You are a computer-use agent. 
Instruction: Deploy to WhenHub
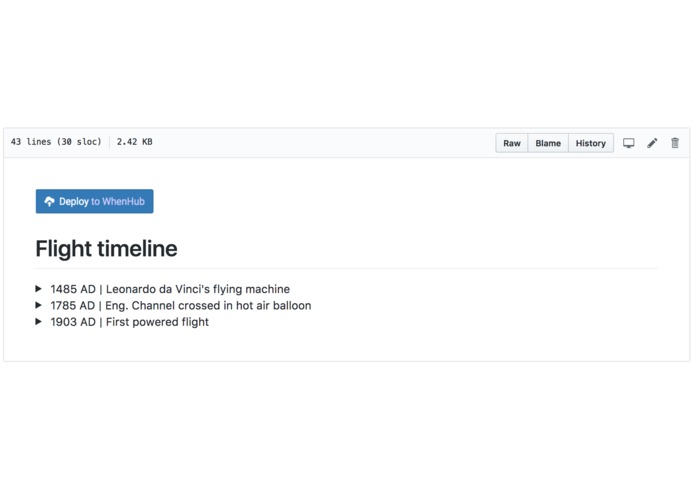[x=94, y=201]
